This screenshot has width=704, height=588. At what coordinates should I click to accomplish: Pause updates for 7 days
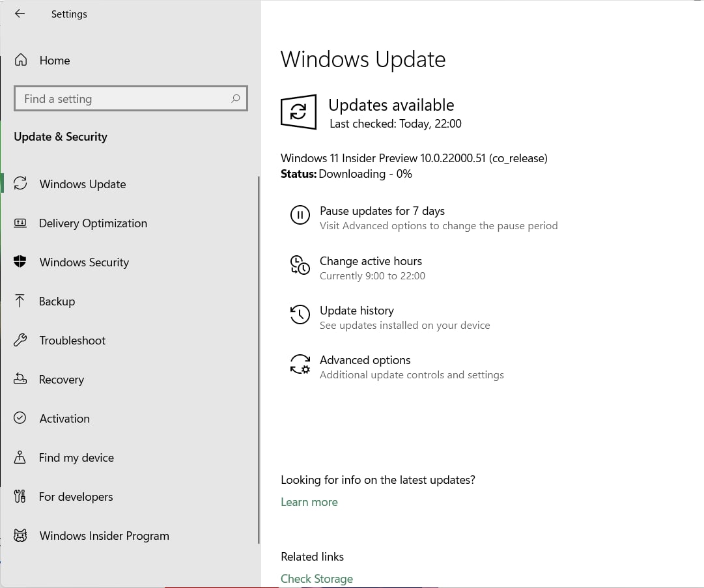382,211
